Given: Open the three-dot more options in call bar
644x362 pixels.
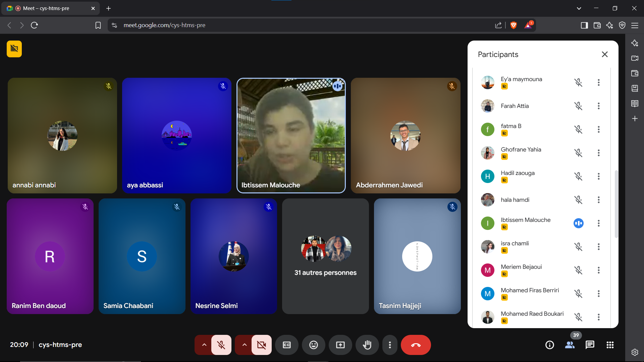Looking at the screenshot, I should point(390,345).
